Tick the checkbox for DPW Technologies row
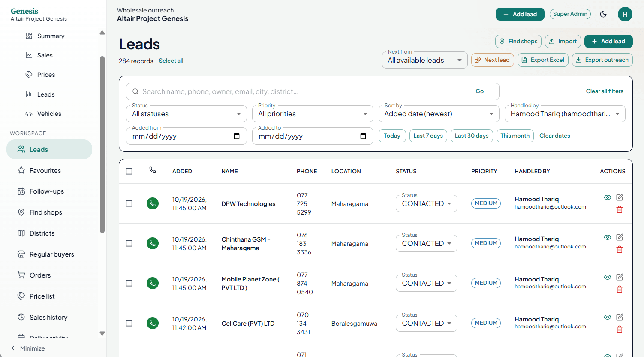 [x=129, y=203]
